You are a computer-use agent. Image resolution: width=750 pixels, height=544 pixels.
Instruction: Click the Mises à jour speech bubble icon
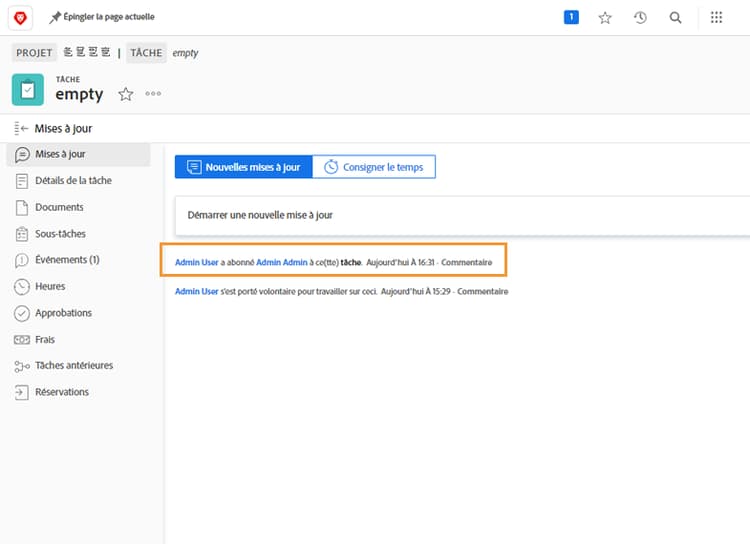point(22,155)
